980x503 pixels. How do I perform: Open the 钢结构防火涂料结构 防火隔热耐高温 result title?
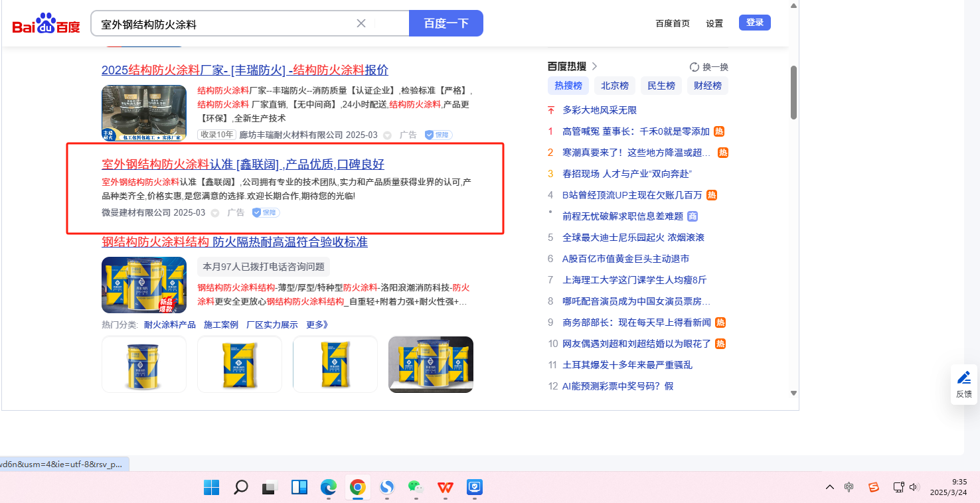click(234, 242)
